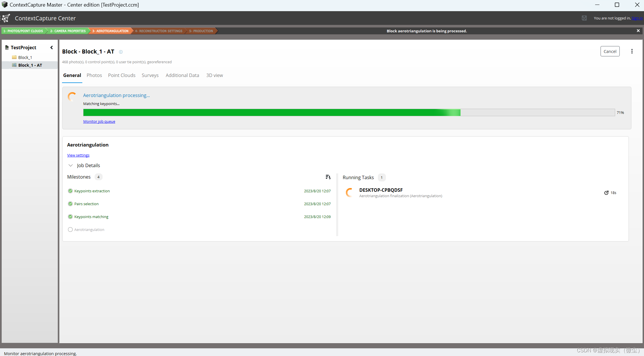This screenshot has height=356, width=644.
Task: Click the Keypoints extraction completed checkmark
Action: (70, 191)
